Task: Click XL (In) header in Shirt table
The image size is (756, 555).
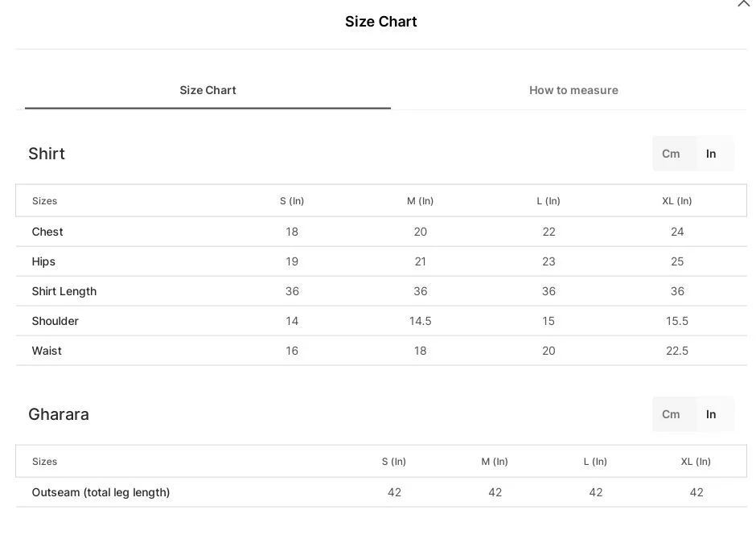Action: tap(677, 201)
